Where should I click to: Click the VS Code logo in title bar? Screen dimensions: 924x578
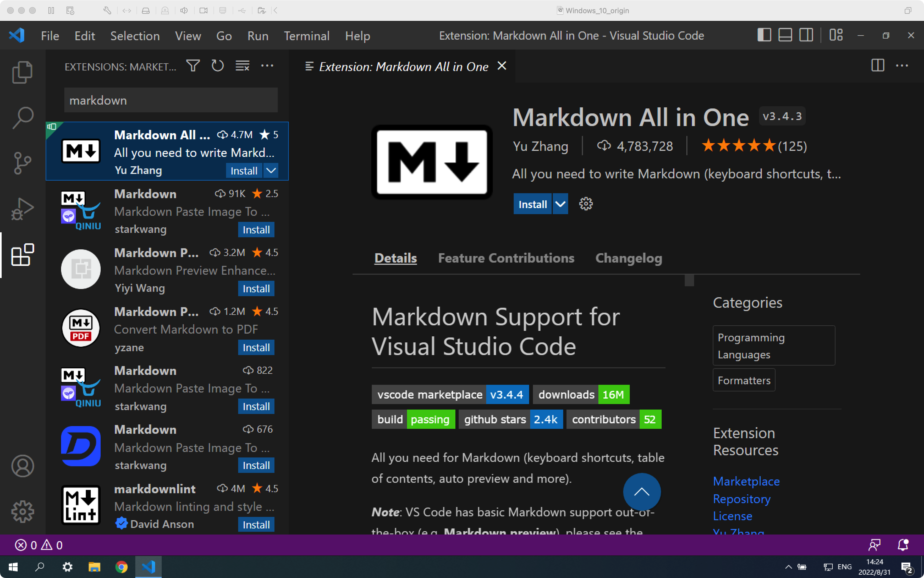point(16,36)
